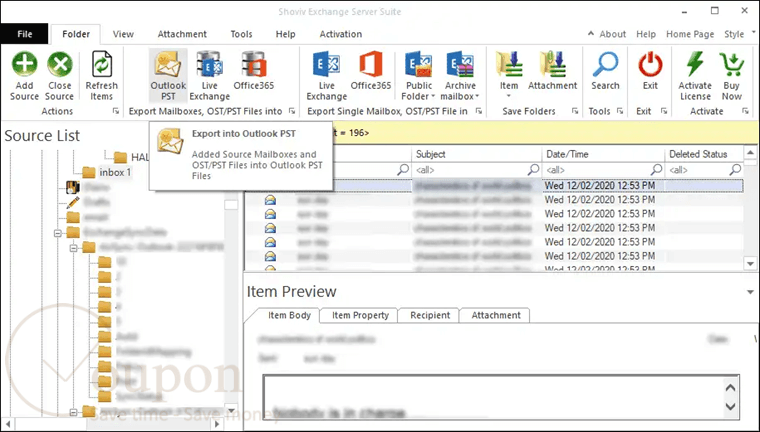
Task: Click the Subject filter magnifier icon
Action: click(x=533, y=169)
